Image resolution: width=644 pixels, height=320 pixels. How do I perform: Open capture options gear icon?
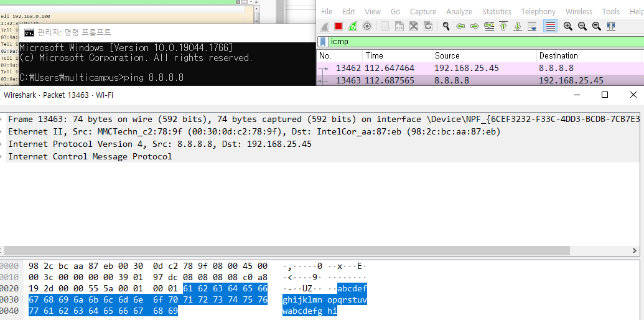(x=366, y=26)
